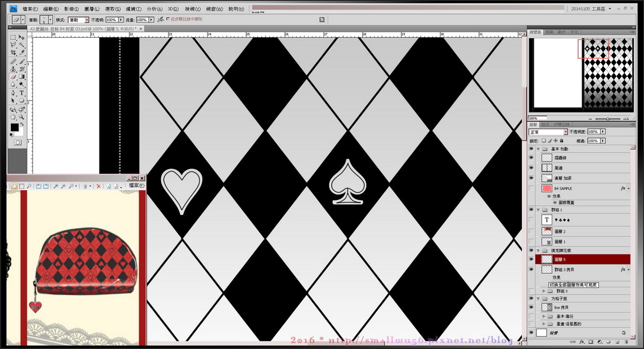Select the Crop tool

(x=13, y=53)
